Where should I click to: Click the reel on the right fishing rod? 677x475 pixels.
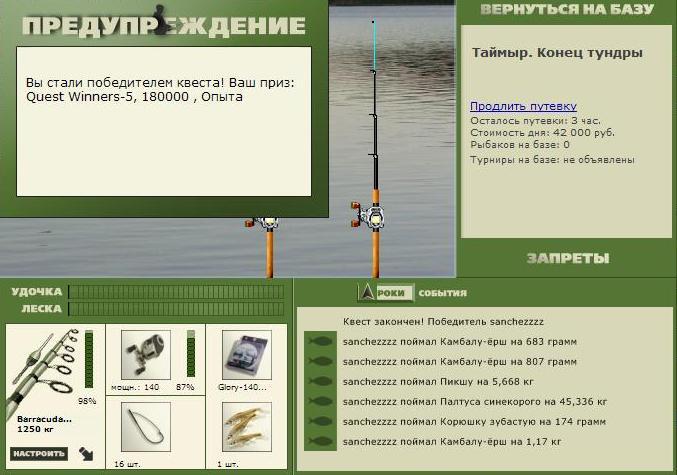click(x=368, y=215)
